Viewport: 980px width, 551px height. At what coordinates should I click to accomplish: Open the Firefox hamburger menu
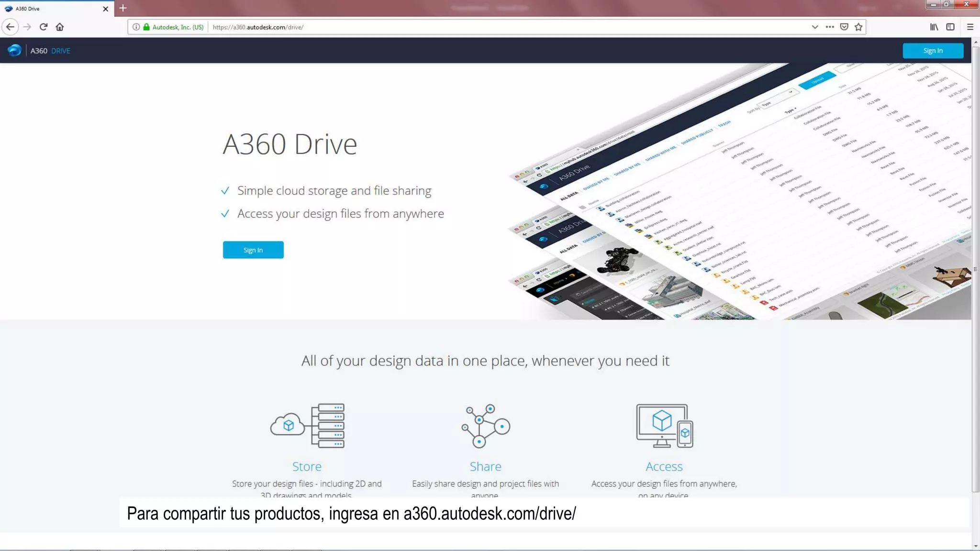[970, 27]
